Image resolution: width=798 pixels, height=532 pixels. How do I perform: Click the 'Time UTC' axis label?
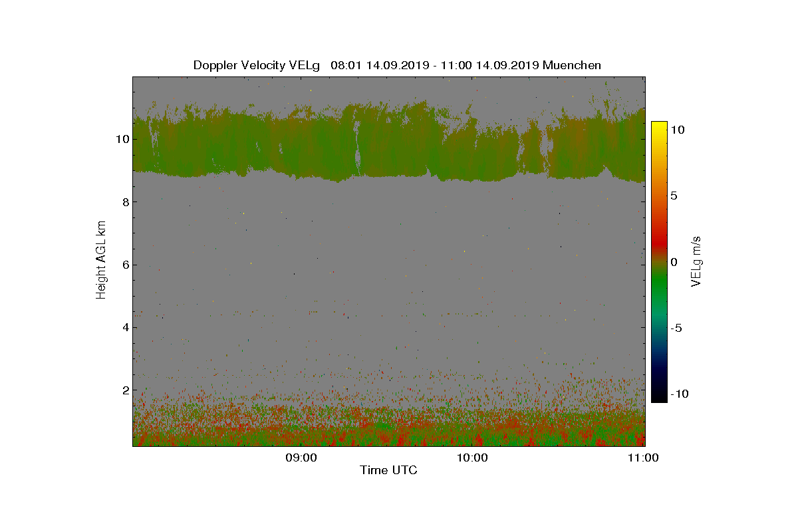point(389,470)
